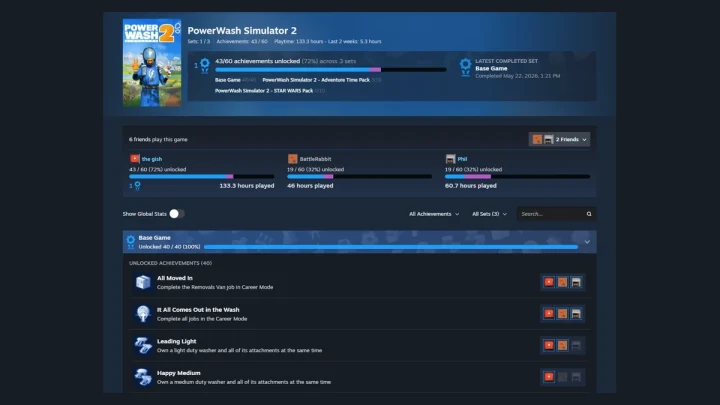This screenshot has height=405, width=720.
Task: Click orange avatar on It All Comes Out row
Action: [562, 314]
